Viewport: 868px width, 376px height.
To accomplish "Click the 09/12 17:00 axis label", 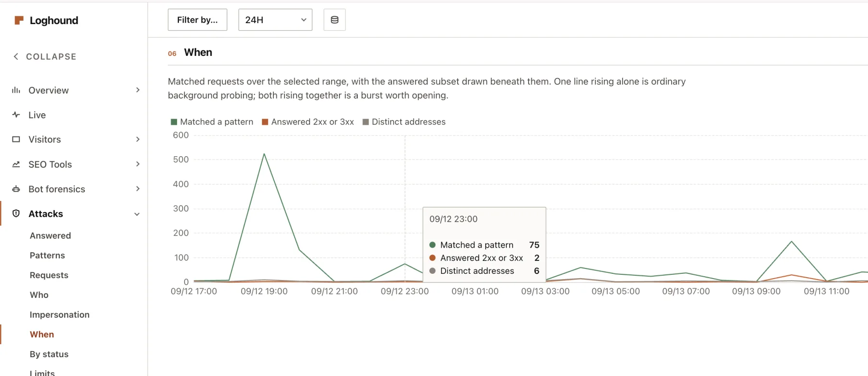I will click(194, 291).
